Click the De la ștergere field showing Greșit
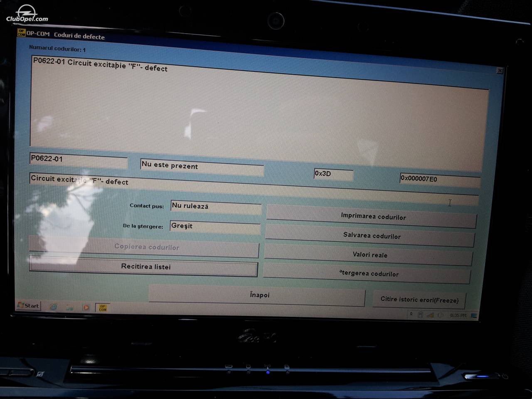This screenshot has height=399, width=532. tap(215, 227)
